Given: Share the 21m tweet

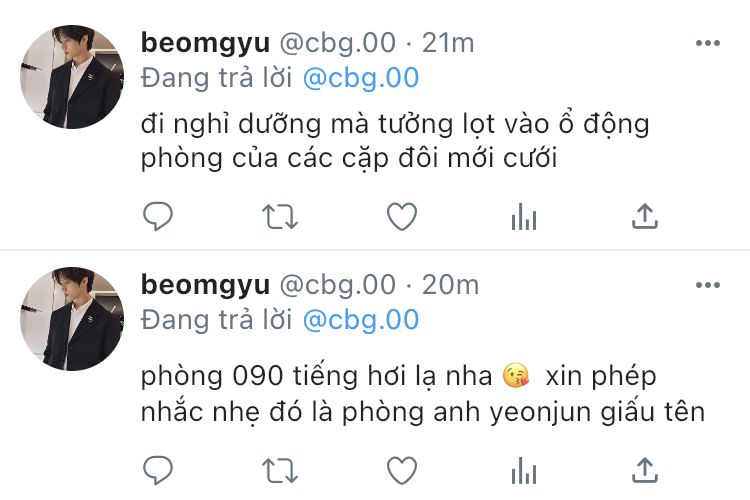Looking at the screenshot, I should point(645,216).
